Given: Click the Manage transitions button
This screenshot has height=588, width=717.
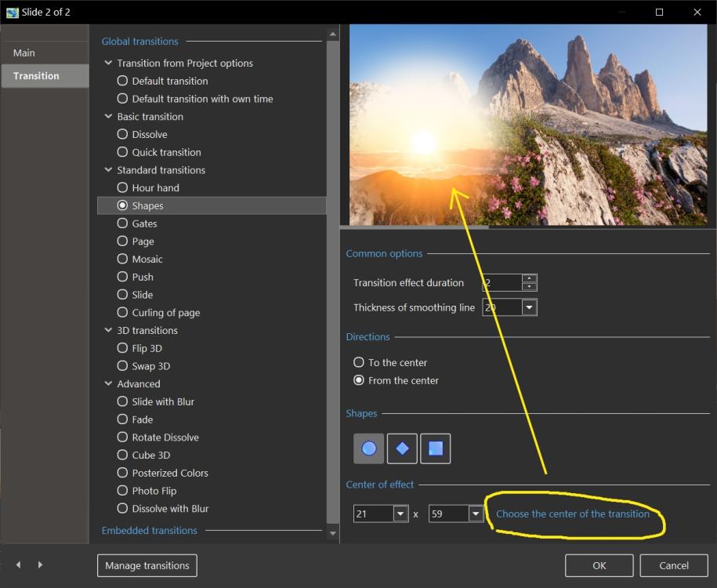Looking at the screenshot, I should [147, 565].
